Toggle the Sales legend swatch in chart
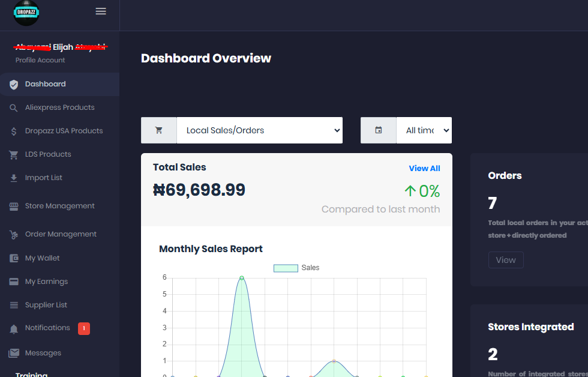 [x=286, y=268]
